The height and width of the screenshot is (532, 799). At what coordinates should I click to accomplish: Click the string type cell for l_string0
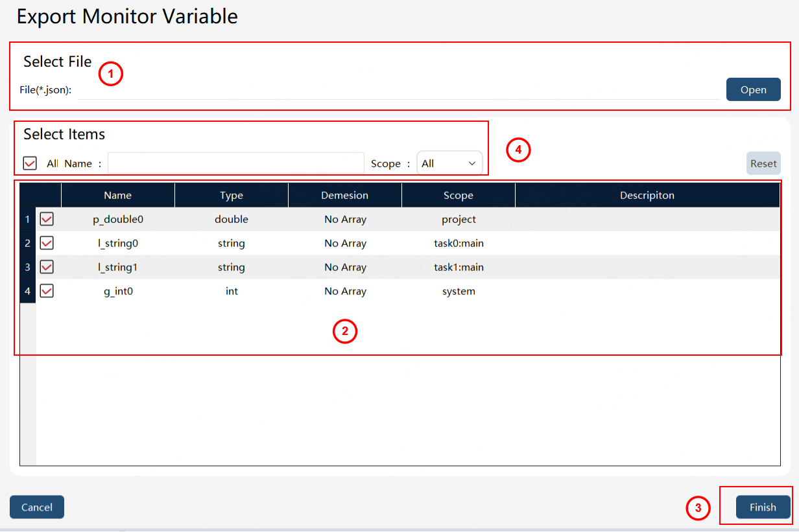[x=232, y=243]
